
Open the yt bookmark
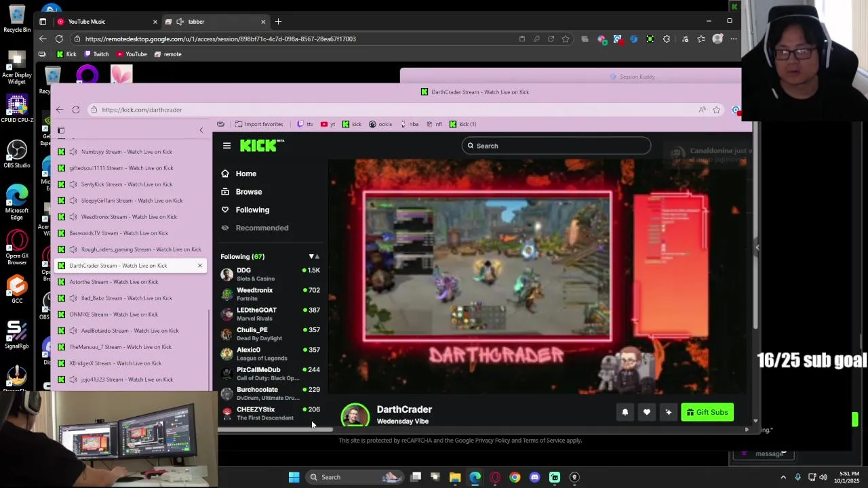click(328, 124)
